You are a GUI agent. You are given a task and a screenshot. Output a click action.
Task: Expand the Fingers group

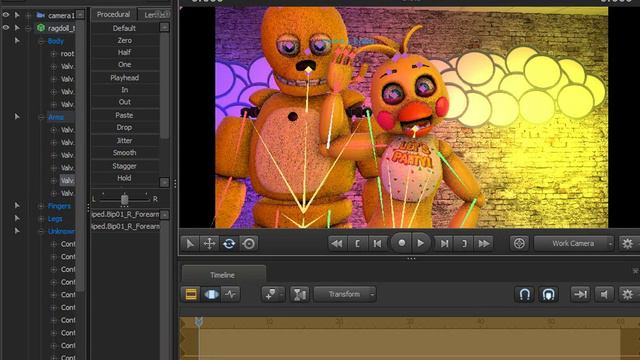click(41, 206)
